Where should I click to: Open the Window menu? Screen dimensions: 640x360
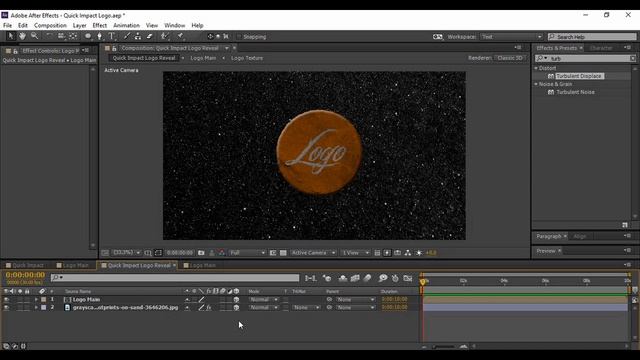(175, 25)
